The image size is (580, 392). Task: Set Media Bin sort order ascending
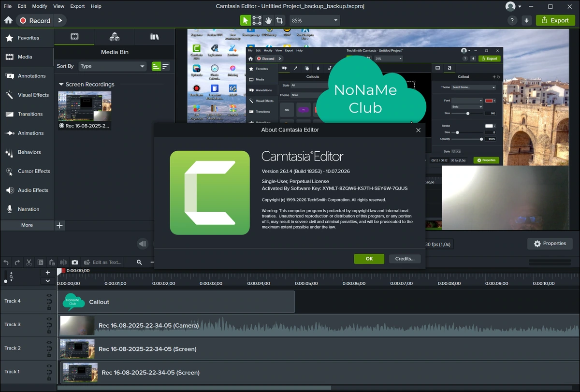[x=156, y=66]
